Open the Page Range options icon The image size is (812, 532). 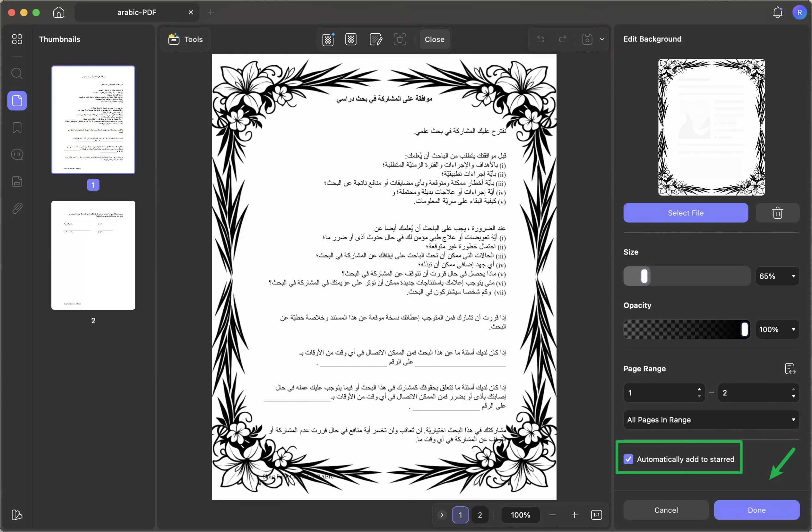tap(790, 369)
